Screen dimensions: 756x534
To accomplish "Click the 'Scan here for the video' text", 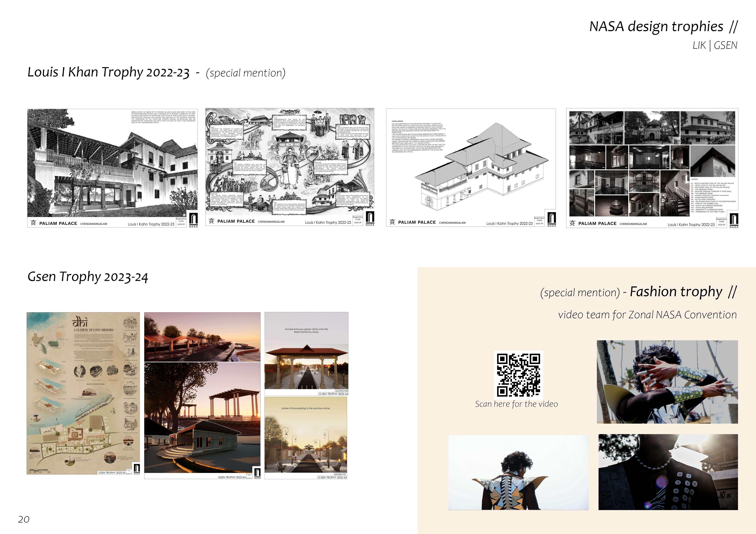I will coord(516,404).
